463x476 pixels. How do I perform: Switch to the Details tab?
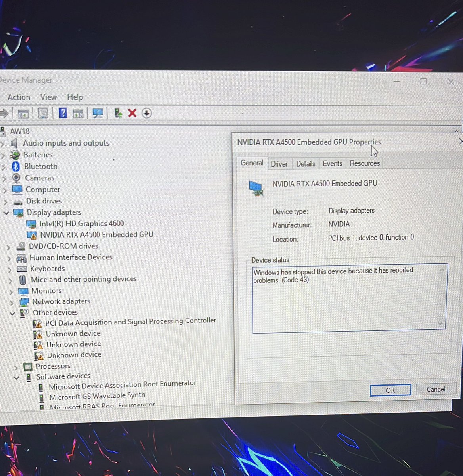pos(306,164)
